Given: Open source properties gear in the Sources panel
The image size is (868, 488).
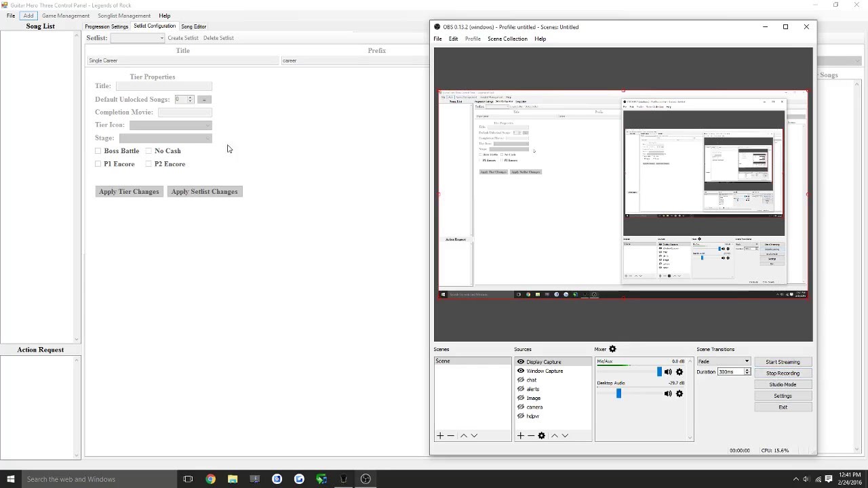Looking at the screenshot, I should [541, 436].
